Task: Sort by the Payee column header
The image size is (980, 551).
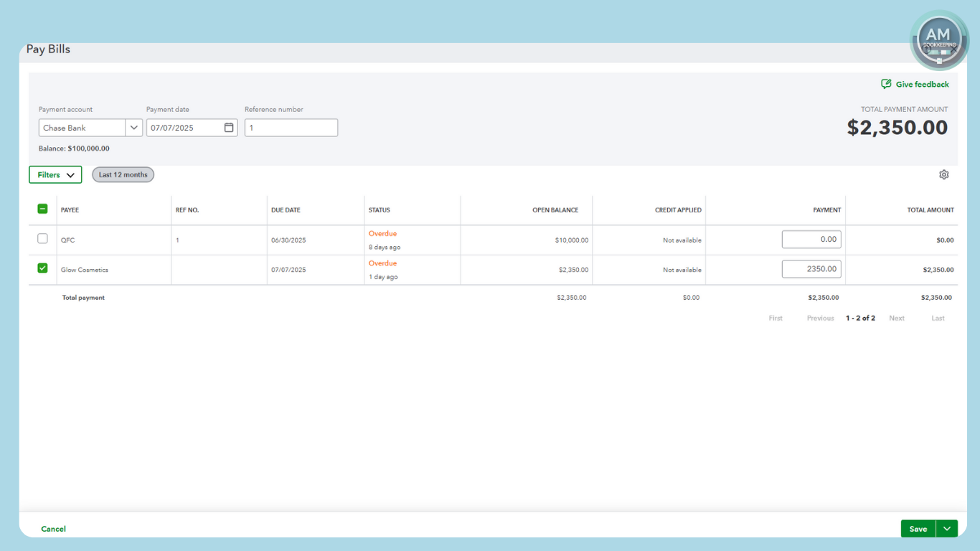Action: [70, 210]
